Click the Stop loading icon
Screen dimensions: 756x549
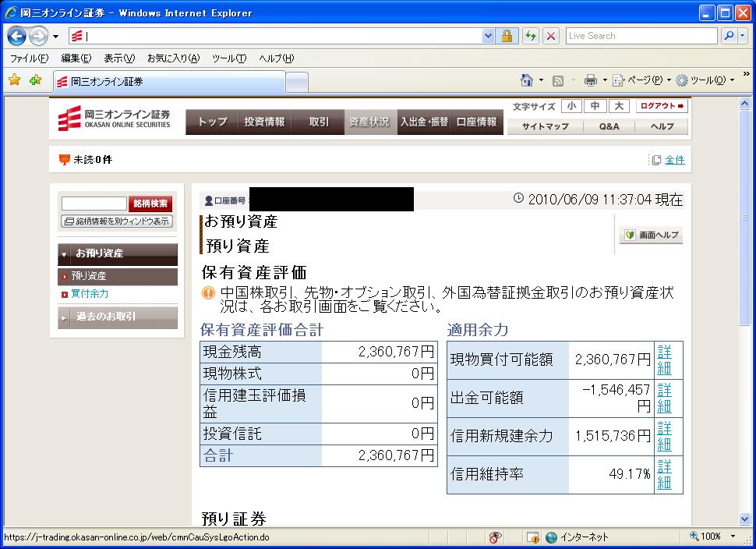point(550,36)
